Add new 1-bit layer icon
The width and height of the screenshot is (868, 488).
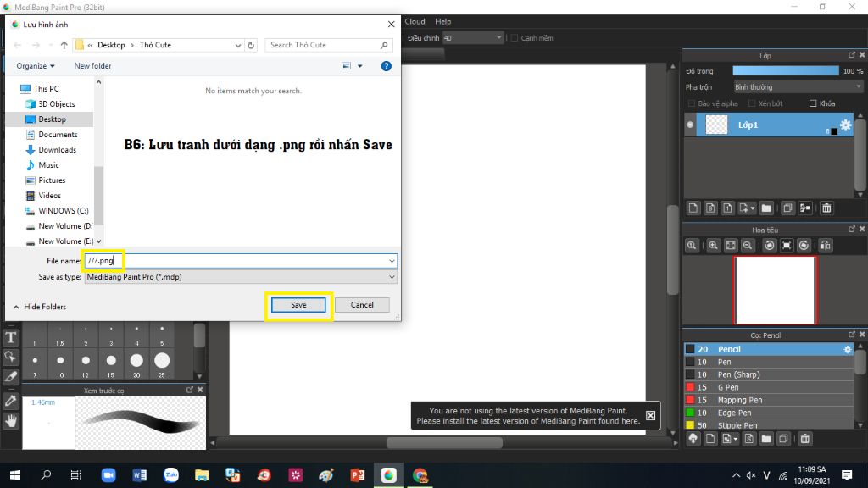click(x=727, y=208)
